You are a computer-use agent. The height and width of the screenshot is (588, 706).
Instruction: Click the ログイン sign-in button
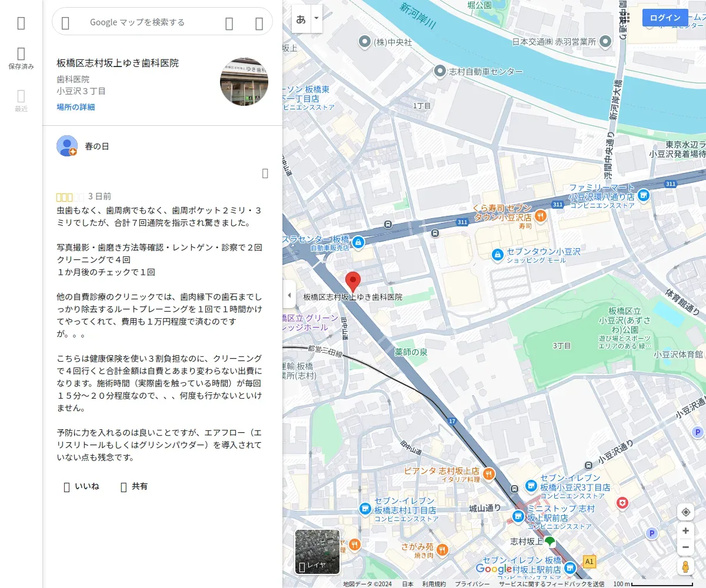[x=665, y=18]
